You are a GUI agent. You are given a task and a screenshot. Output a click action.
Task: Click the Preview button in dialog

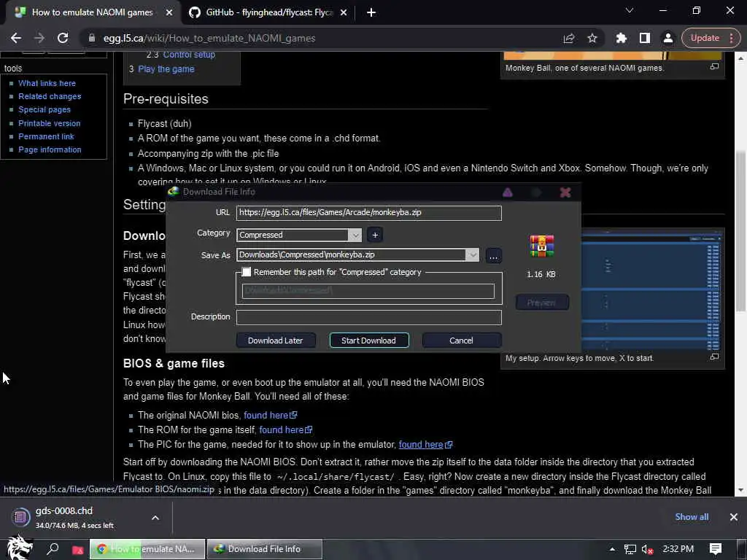[x=542, y=303]
